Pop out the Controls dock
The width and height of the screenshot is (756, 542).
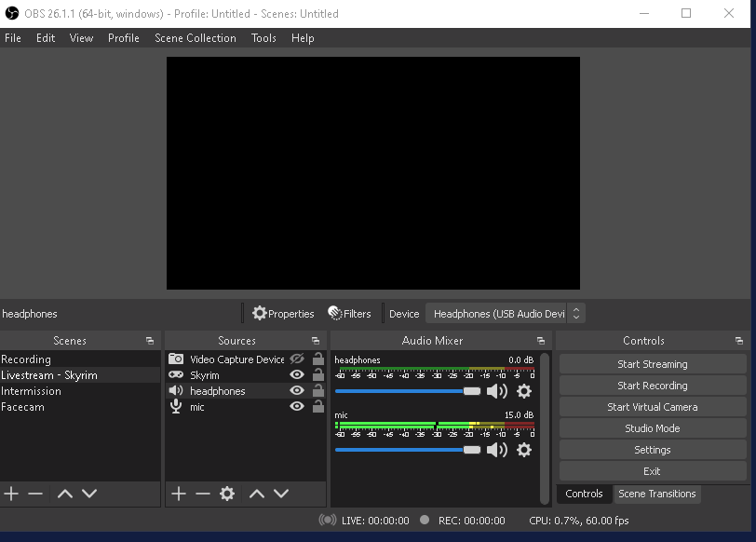pyautogui.click(x=739, y=341)
